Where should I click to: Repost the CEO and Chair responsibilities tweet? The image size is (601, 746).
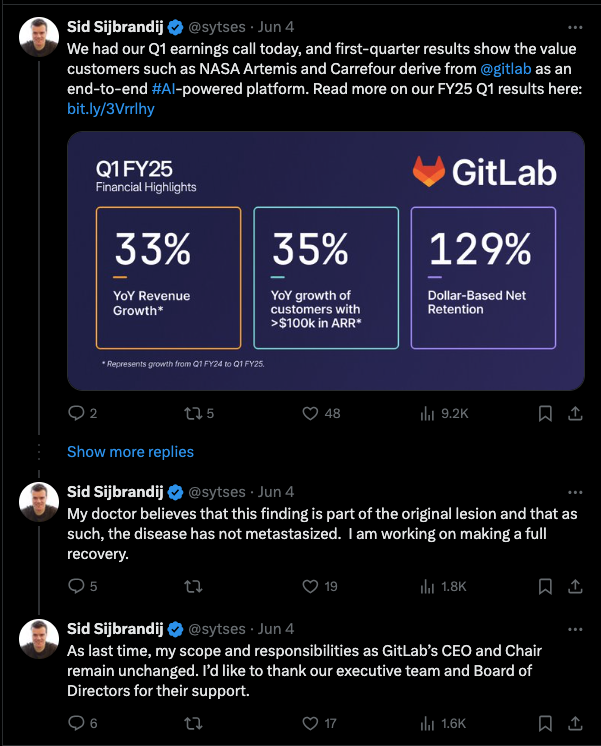(193, 724)
